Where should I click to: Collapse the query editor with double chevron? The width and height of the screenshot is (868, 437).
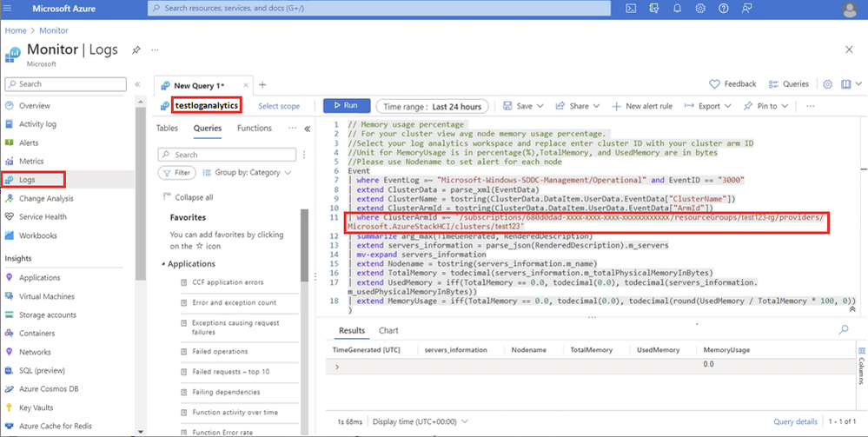pyautogui.click(x=852, y=309)
